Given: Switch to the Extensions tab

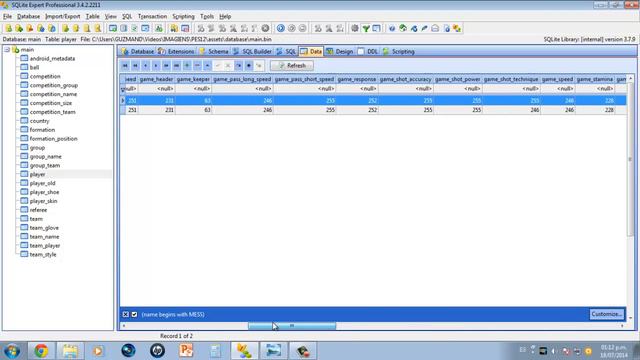Looking at the screenshot, I should (x=176, y=51).
